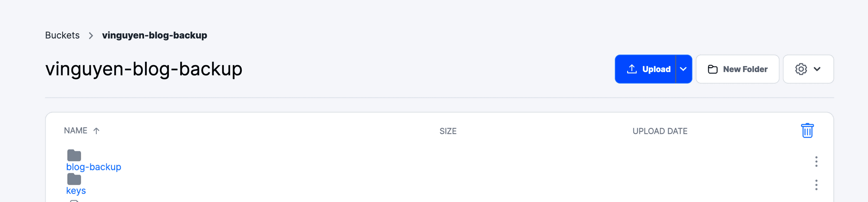The image size is (868, 202).
Task: Click the breadcrumb chevron separator after Buckets
Action: (x=91, y=36)
